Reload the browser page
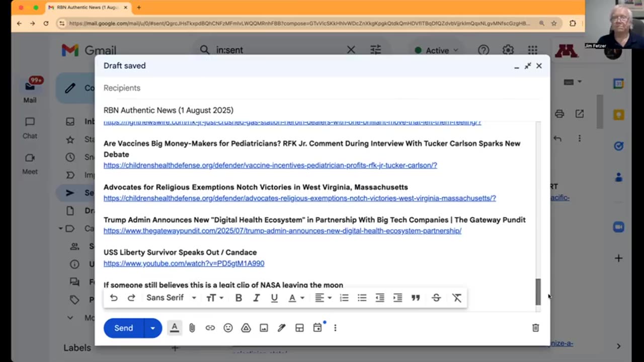The width and height of the screenshot is (644, 362). tap(46, 23)
